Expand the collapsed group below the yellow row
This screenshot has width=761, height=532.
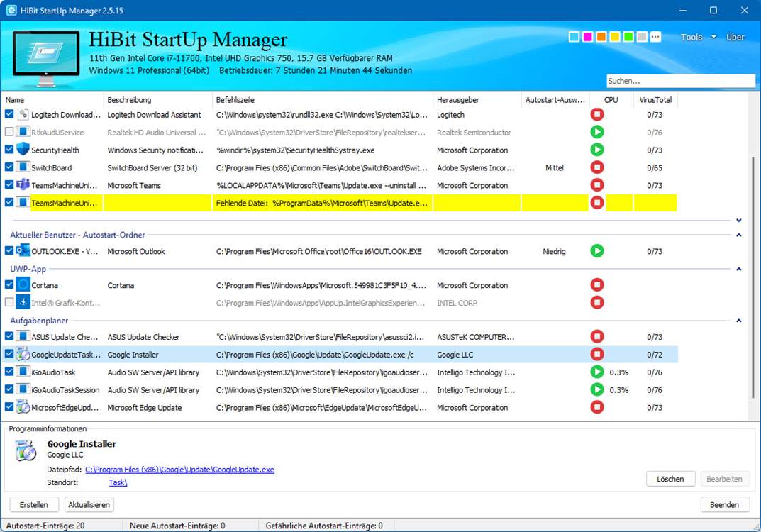tap(739, 221)
